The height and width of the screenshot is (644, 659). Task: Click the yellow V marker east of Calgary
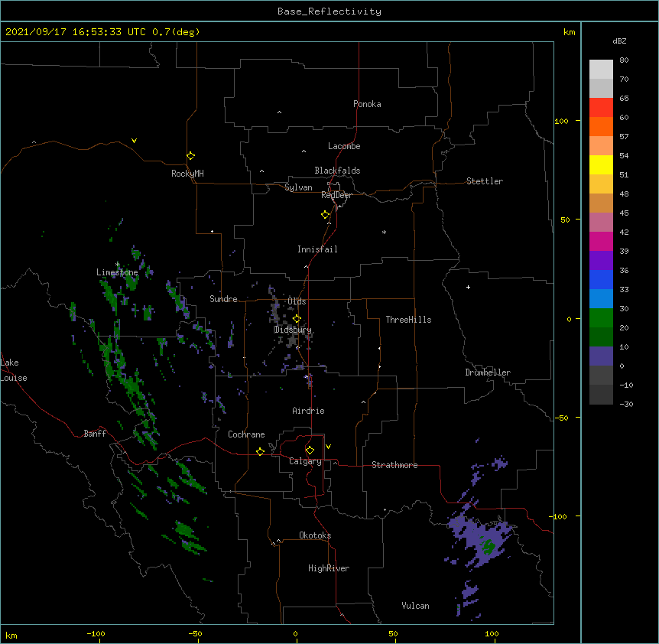coord(328,447)
